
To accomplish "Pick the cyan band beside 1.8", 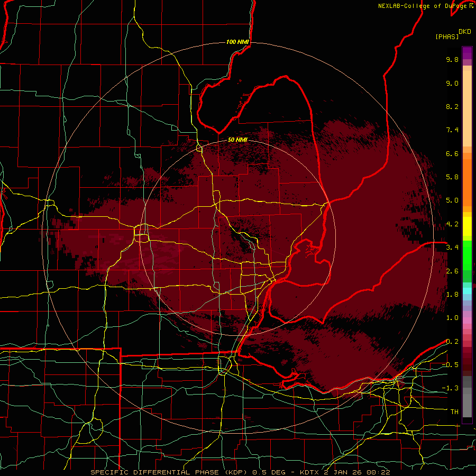I will pos(467,291).
